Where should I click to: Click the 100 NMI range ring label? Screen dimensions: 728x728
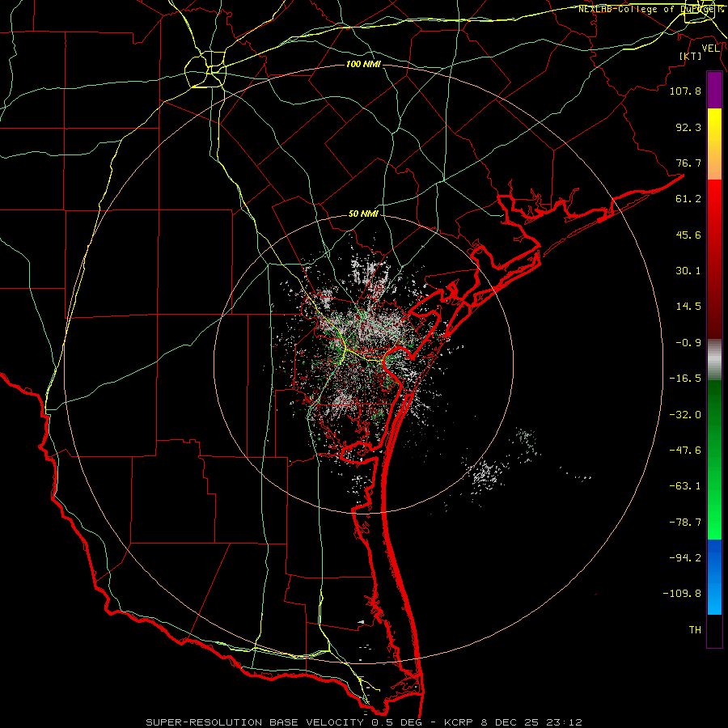[x=363, y=64]
